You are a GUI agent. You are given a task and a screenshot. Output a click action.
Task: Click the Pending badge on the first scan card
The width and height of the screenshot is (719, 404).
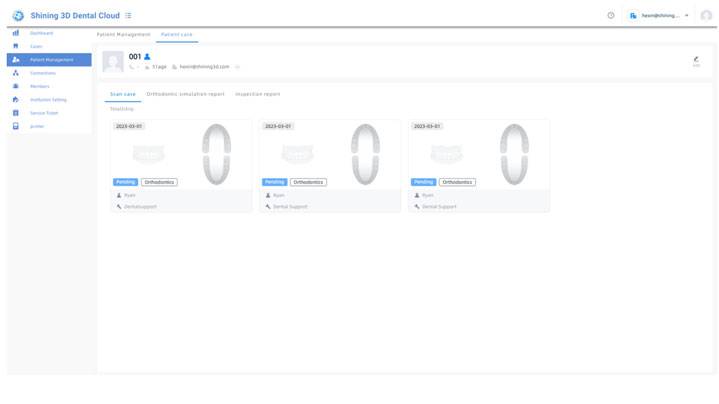pos(125,182)
